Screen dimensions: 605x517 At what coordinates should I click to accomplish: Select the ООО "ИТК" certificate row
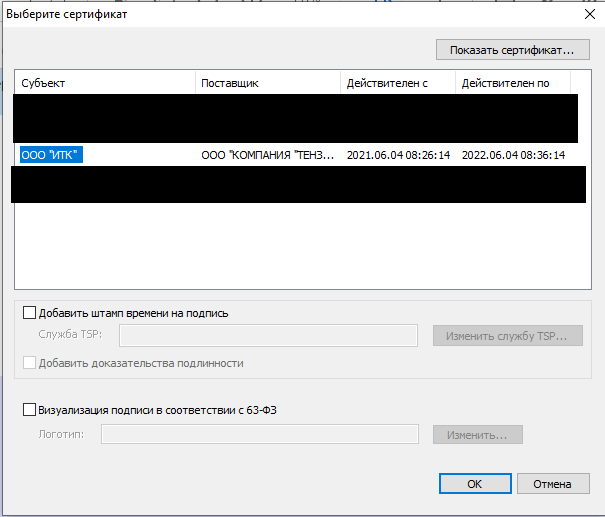[49, 155]
